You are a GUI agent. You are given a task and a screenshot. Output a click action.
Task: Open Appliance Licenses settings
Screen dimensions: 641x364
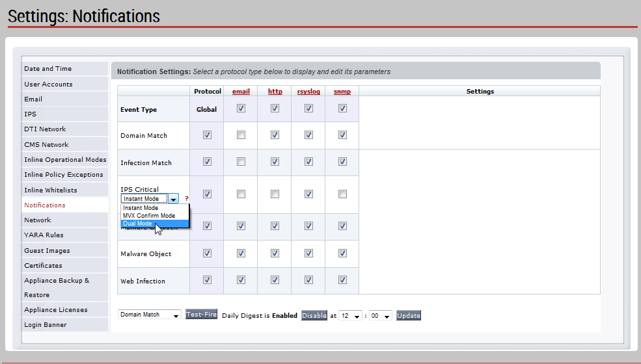(x=64, y=309)
